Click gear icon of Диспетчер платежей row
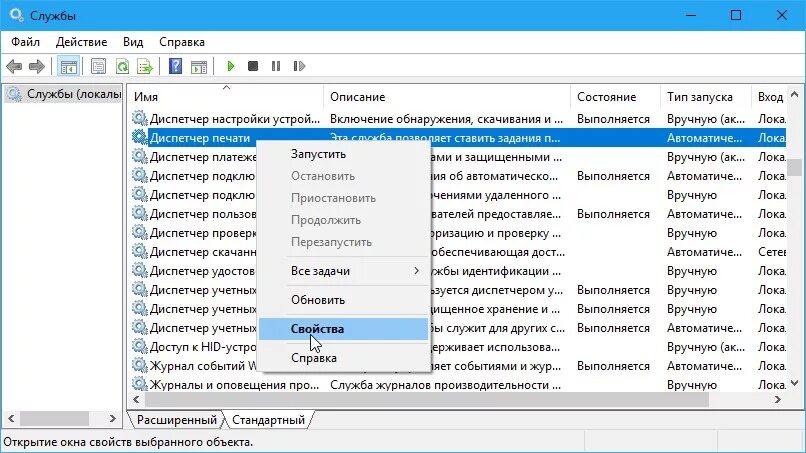 (x=139, y=156)
